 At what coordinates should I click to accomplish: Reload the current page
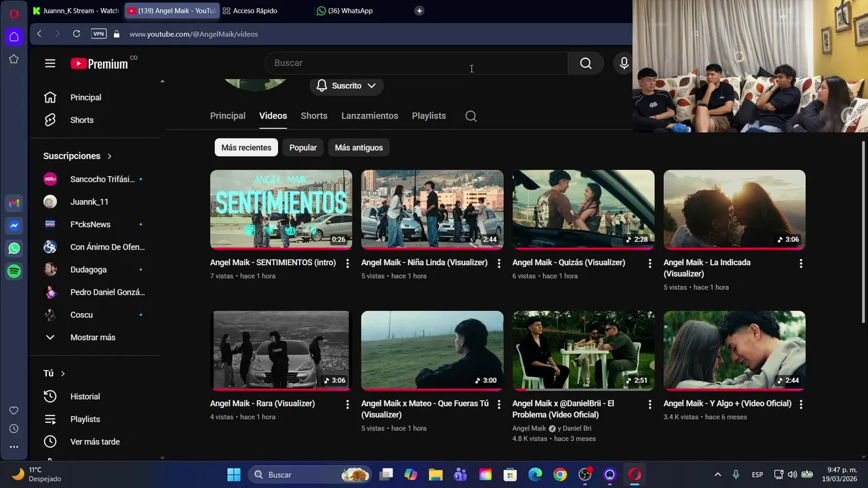point(77,34)
